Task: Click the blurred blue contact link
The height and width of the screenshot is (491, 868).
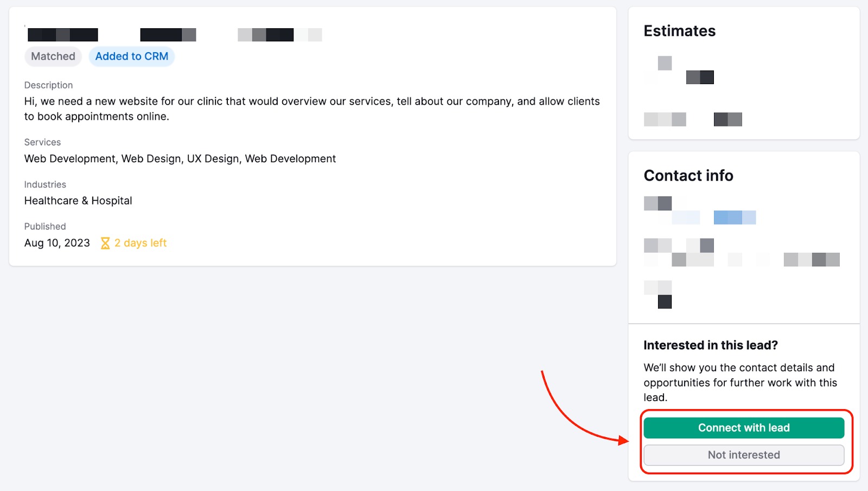Action: [735, 218]
